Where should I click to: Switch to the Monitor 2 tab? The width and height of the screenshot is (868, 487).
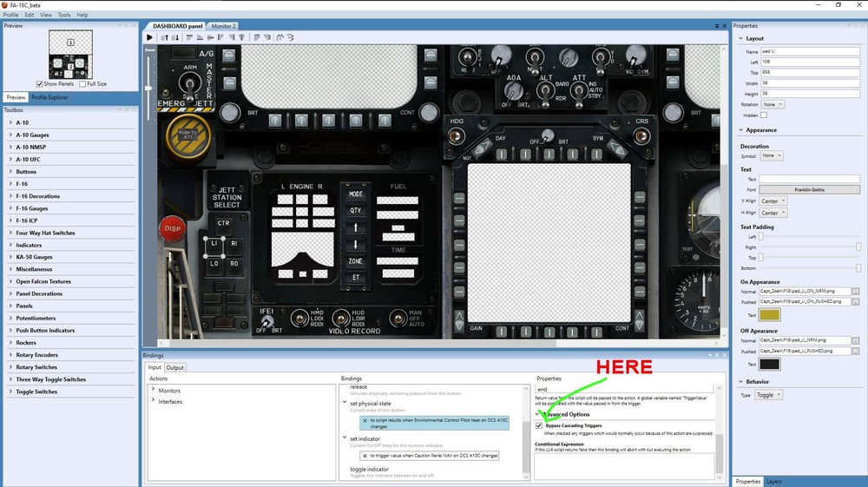pyautogui.click(x=223, y=26)
